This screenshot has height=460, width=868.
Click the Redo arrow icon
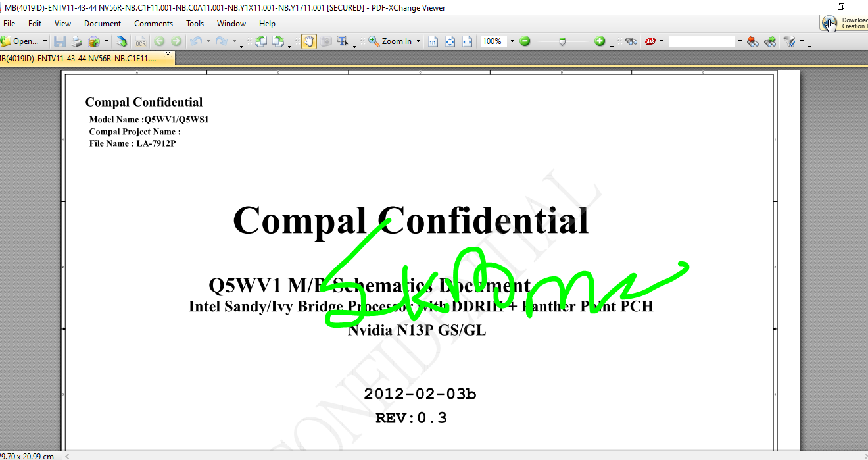[x=221, y=41]
